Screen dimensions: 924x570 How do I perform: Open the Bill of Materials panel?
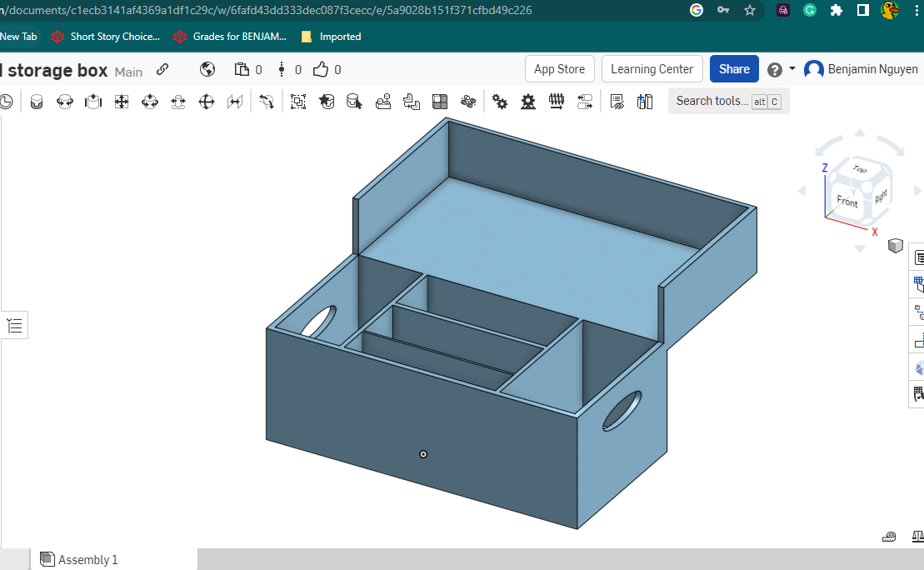click(x=917, y=283)
